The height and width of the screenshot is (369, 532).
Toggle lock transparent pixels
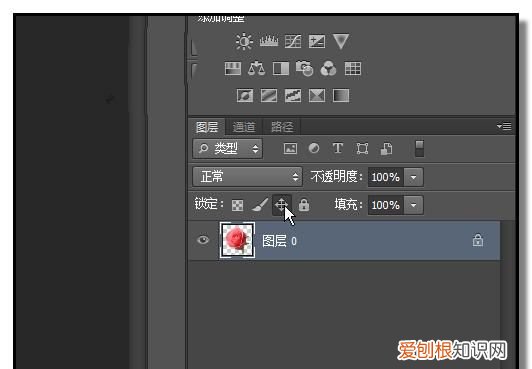click(238, 205)
